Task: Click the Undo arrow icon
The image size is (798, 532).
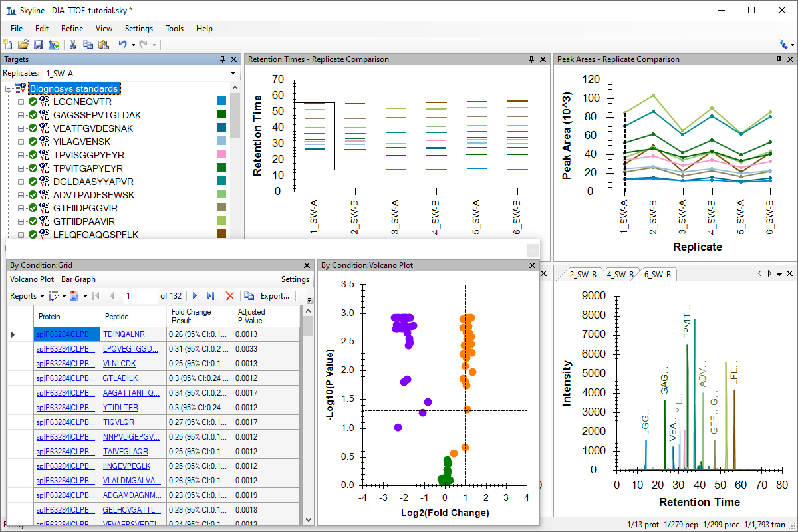Action: [x=122, y=45]
